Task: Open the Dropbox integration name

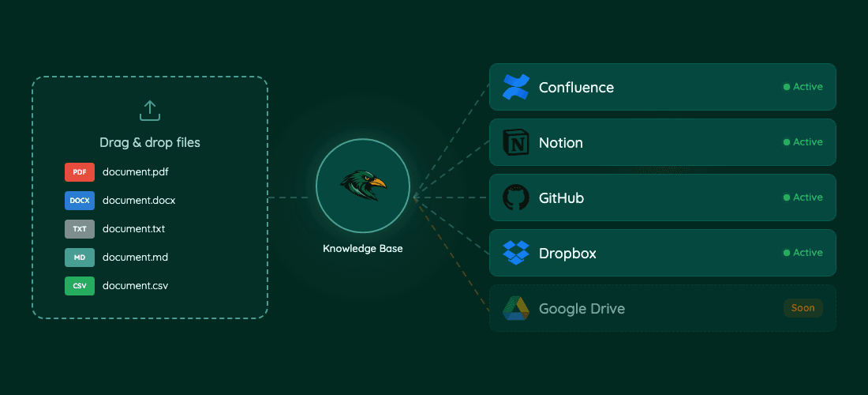Action: [567, 254]
